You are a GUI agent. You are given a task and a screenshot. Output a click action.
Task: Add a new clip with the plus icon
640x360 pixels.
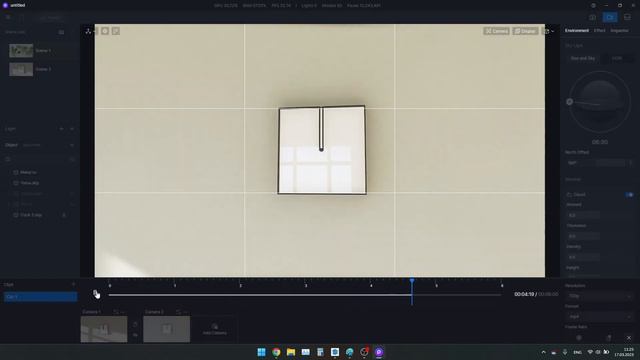pyautogui.click(x=73, y=284)
